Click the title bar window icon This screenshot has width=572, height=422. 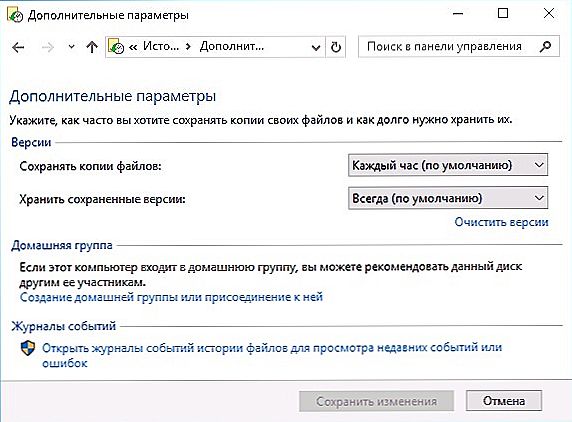15,15
